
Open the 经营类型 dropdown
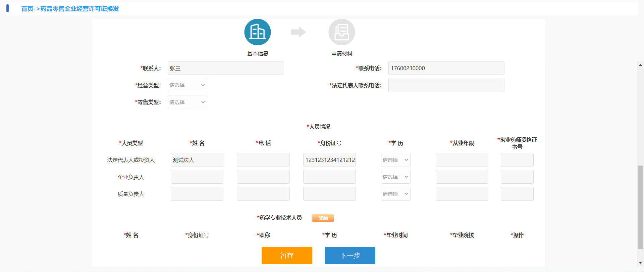pyautogui.click(x=187, y=85)
